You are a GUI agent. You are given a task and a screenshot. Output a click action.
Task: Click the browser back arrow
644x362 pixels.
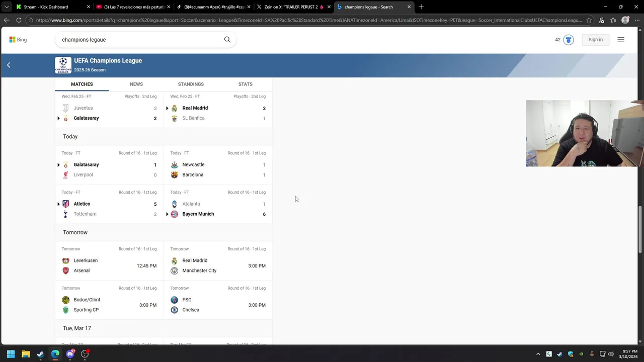6,20
